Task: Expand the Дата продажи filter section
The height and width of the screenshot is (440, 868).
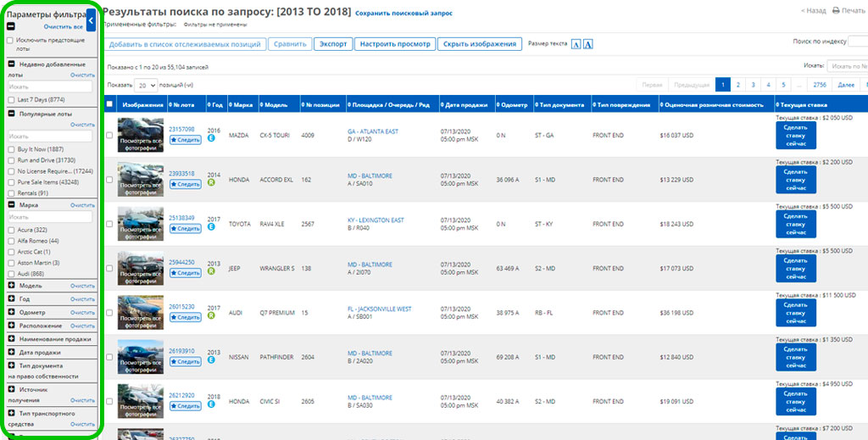Action: [12, 352]
